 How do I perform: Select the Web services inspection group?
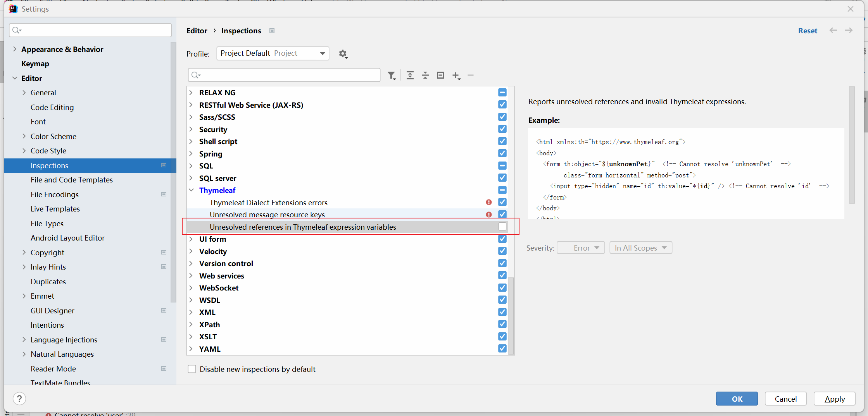(x=347, y=276)
